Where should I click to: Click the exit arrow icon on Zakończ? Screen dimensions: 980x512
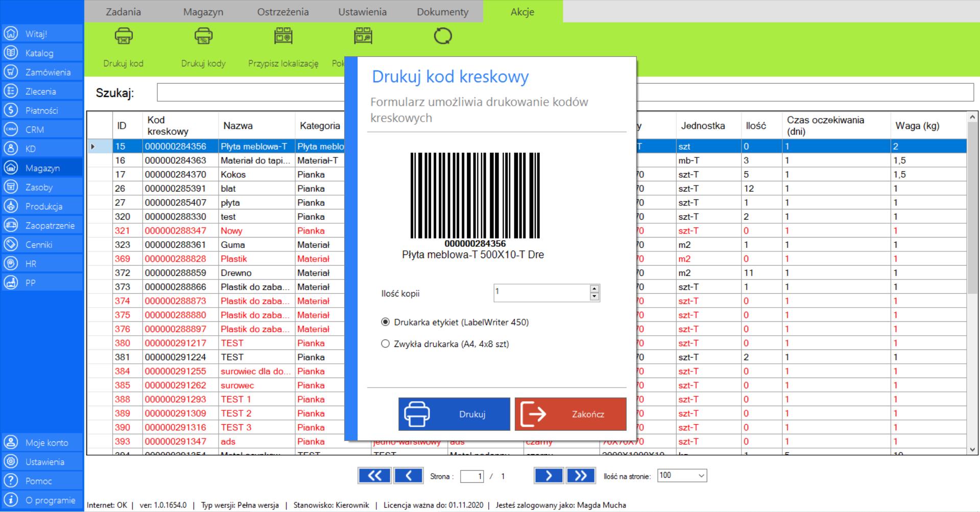533,414
